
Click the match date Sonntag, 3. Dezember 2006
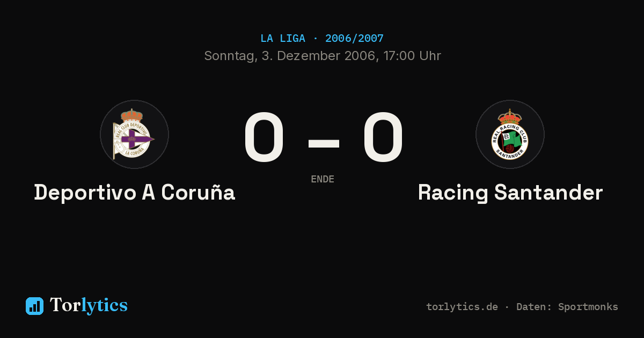(x=289, y=56)
